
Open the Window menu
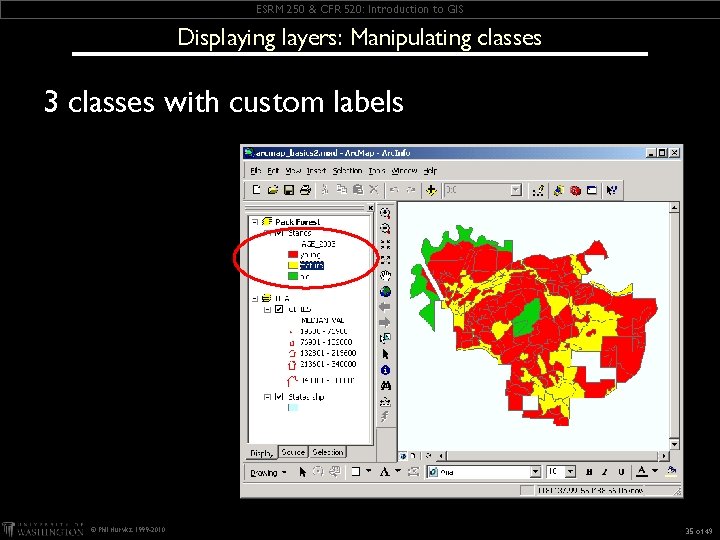(404, 170)
